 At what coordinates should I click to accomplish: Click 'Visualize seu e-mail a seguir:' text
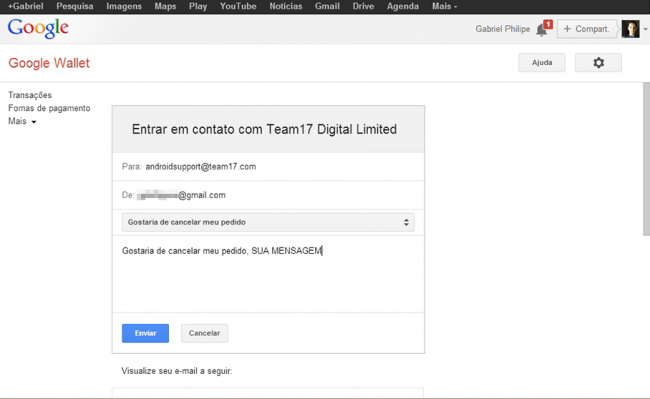tap(177, 371)
